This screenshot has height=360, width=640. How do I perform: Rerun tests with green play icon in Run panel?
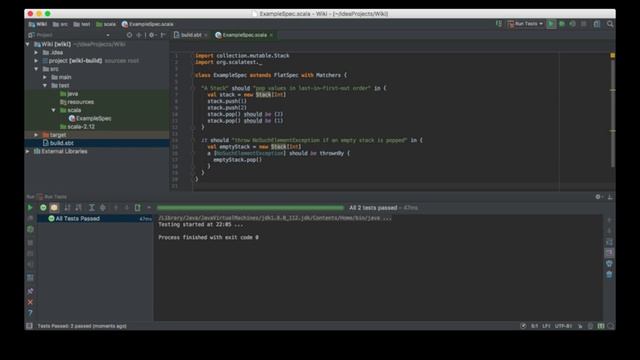(x=30, y=208)
